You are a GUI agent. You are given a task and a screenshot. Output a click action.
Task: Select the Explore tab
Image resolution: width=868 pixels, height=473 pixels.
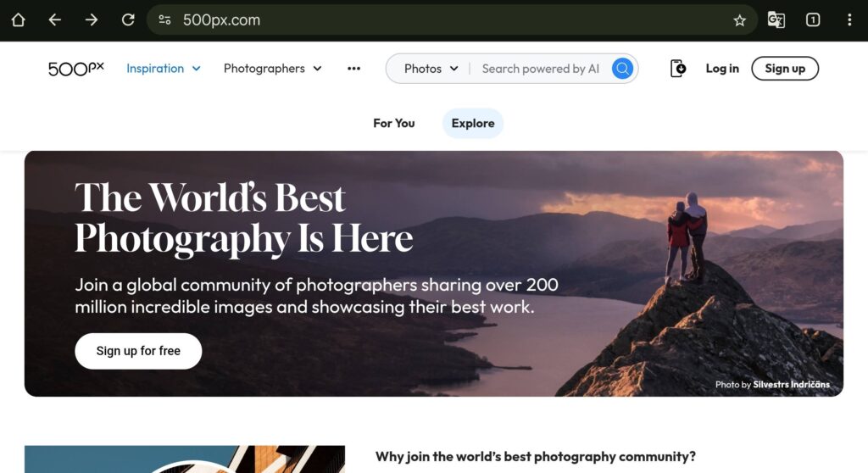coord(473,124)
